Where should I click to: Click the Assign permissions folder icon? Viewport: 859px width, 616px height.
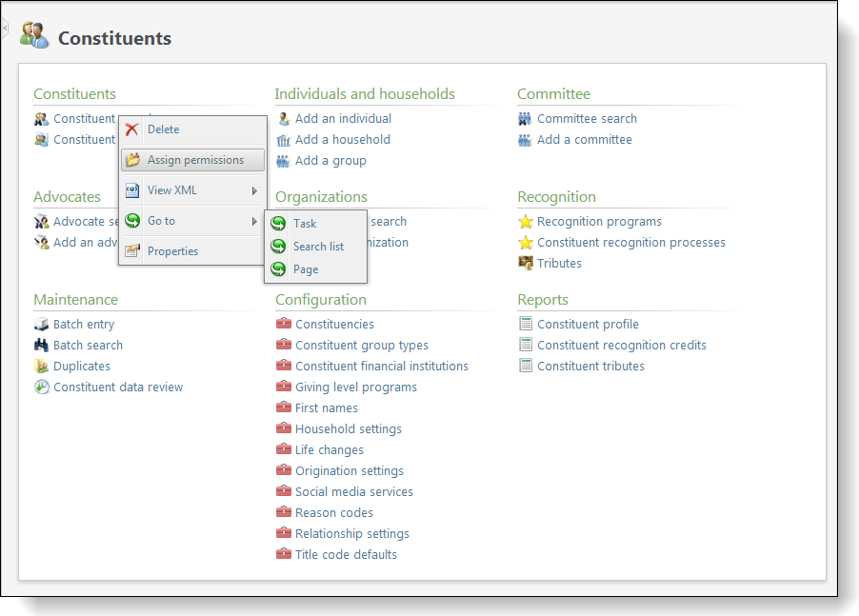coord(132,160)
